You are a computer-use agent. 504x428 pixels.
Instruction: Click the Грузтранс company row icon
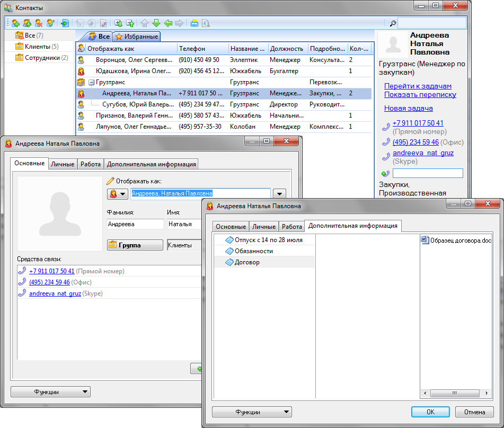81,82
